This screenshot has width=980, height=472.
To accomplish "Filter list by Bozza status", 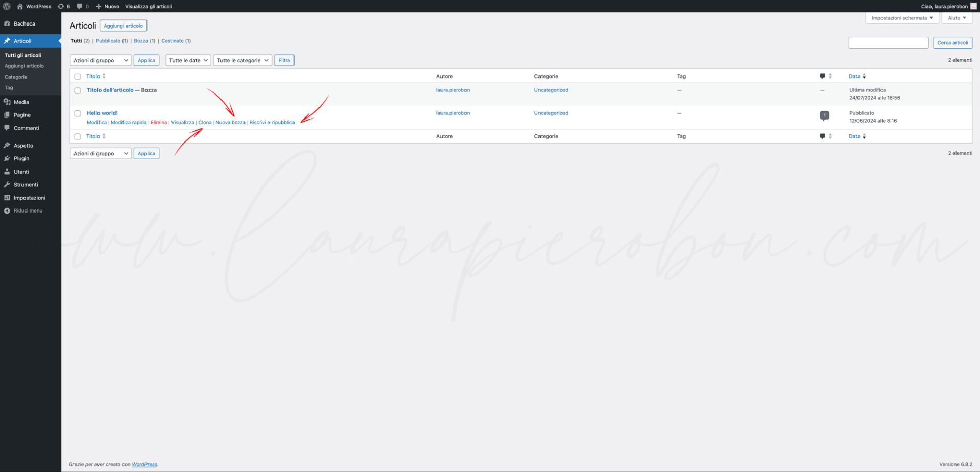I will 140,41.
